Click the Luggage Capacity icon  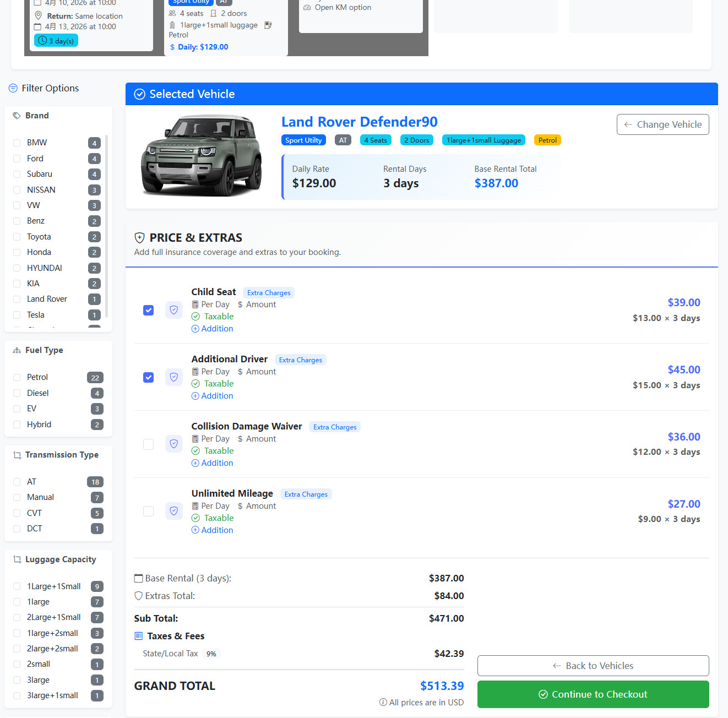point(17,559)
